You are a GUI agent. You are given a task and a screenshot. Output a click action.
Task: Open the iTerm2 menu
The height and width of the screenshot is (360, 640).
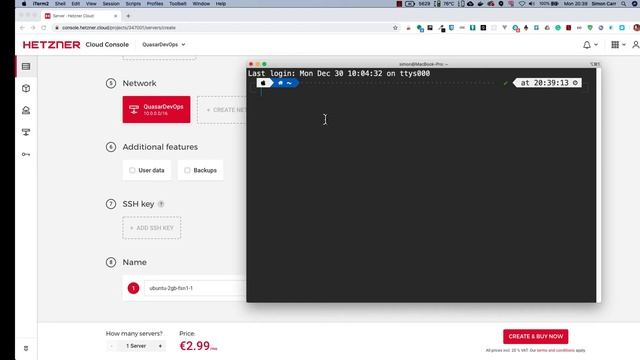[x=41, y=4]
